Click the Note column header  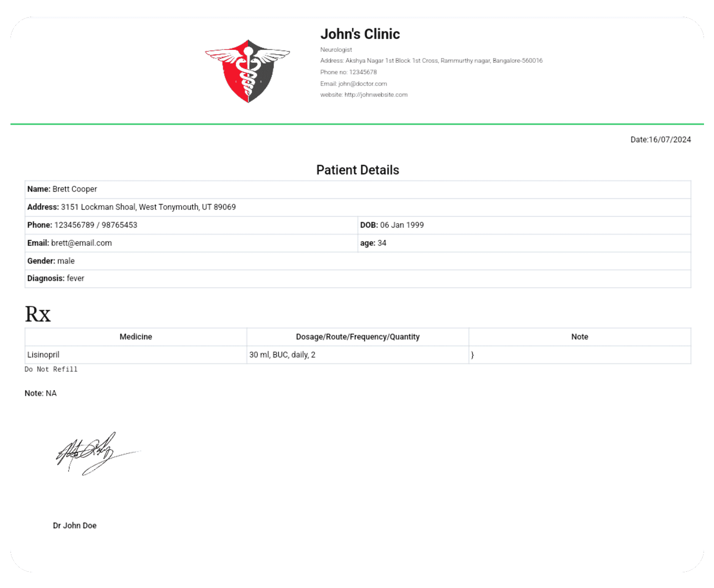tap(580, 337)
